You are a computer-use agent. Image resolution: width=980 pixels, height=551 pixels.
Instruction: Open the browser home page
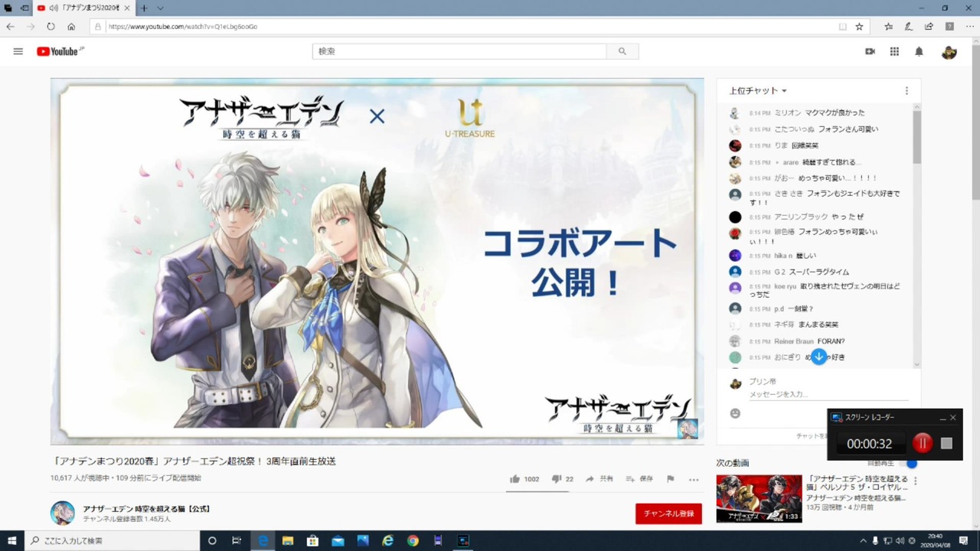tap(71, 26)
